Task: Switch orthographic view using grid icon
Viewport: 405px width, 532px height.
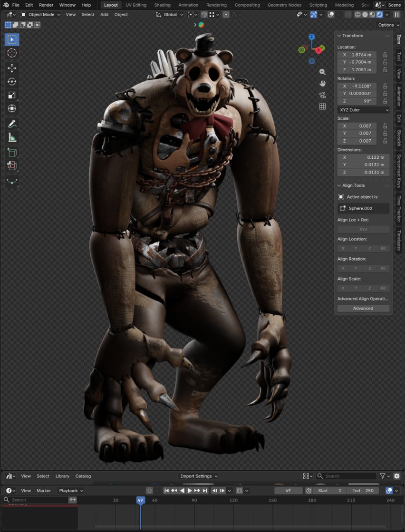Action: (322, 106)
